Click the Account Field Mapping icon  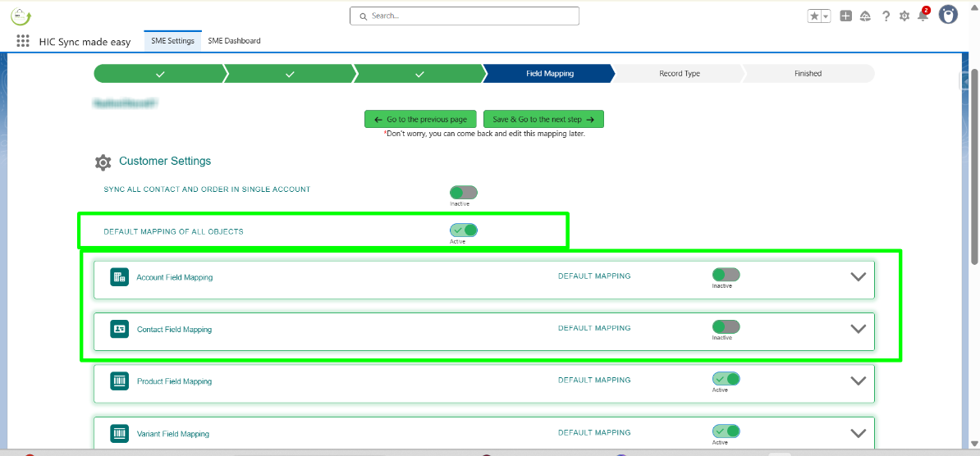pyautogui.click(x=120, y=277)
